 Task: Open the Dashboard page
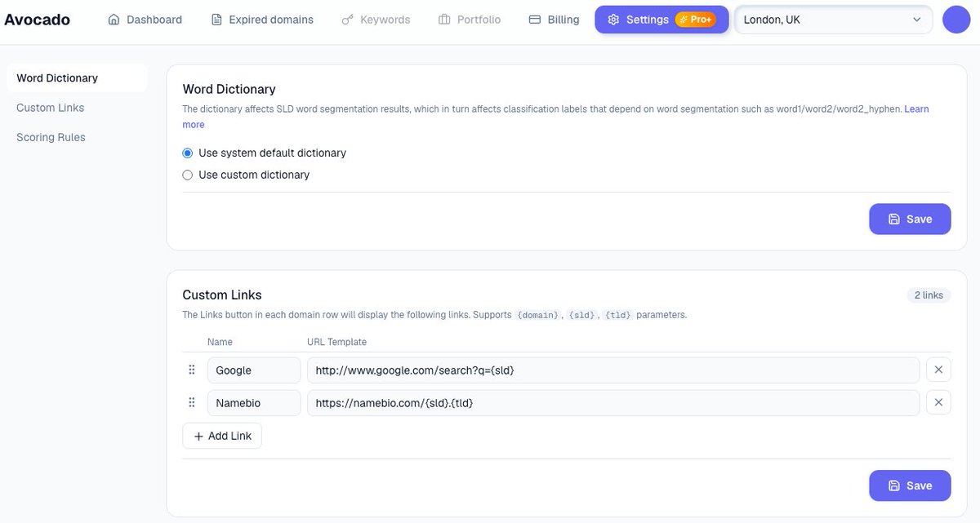click(x=145, y=20)
